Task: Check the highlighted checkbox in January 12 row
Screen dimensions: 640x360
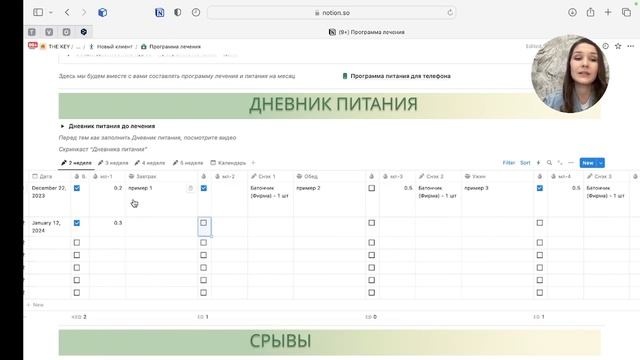Action: click(x=204, y=223)
